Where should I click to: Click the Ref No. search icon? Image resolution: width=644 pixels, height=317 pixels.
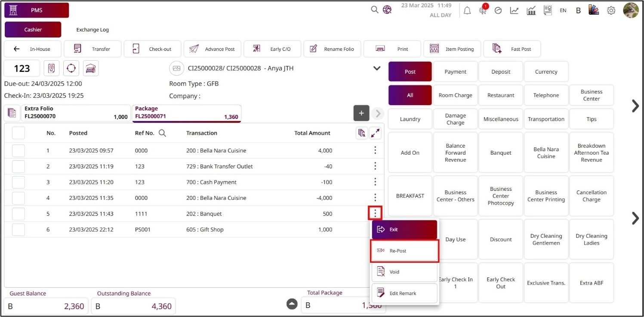coord(162,133)
